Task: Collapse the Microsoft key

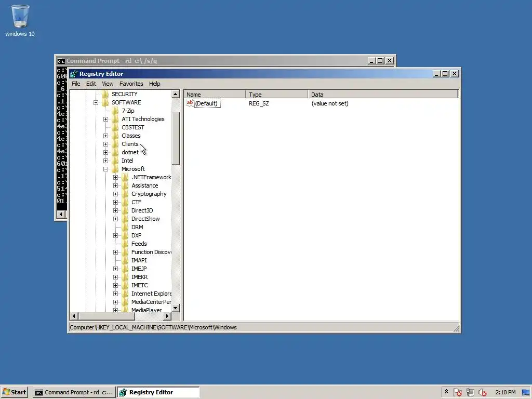Action: [105, 169]
